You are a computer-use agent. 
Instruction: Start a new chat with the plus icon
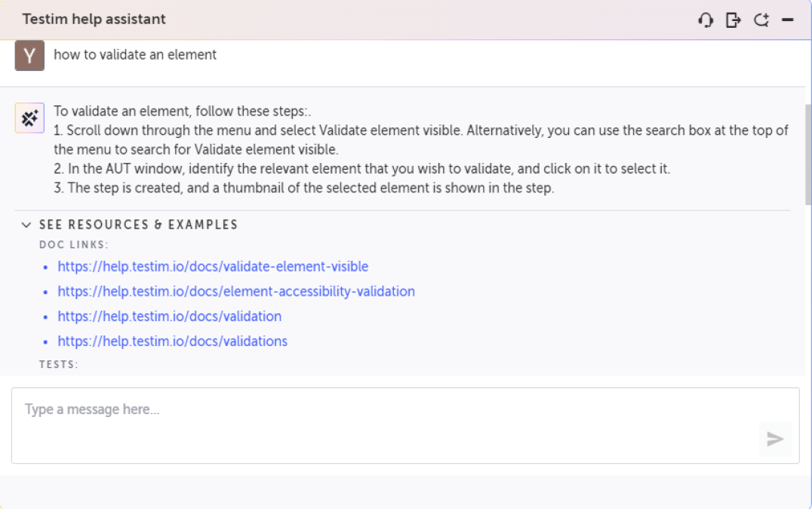[761, 20]
